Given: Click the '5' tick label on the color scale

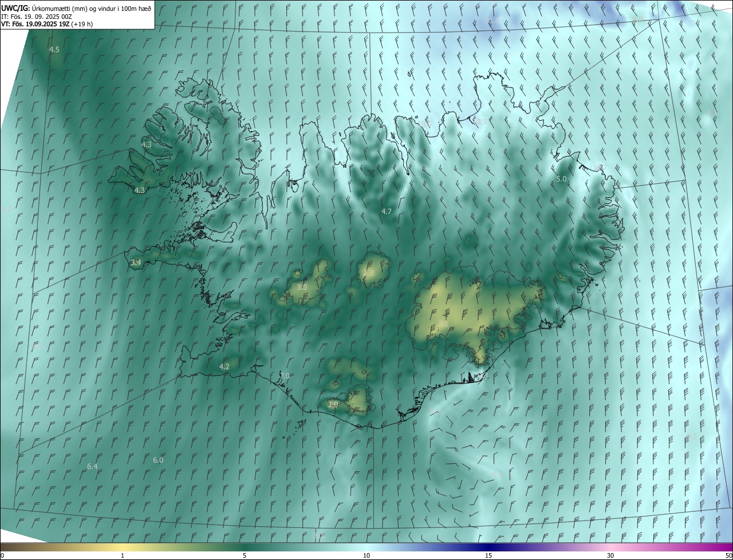Looking at the screenshot, I should (x=245, y=555).
